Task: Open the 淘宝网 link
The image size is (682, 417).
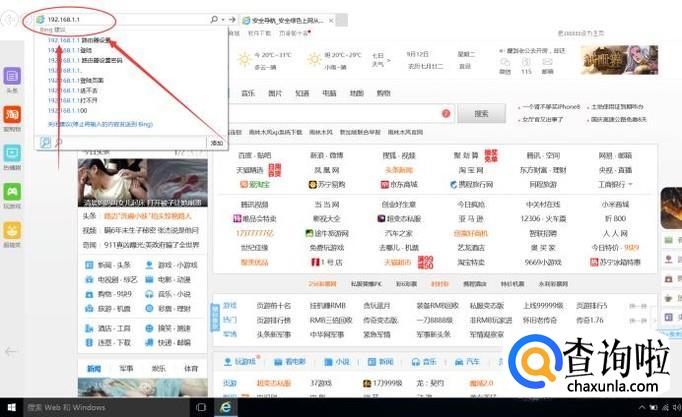Action: click(471, 170)
